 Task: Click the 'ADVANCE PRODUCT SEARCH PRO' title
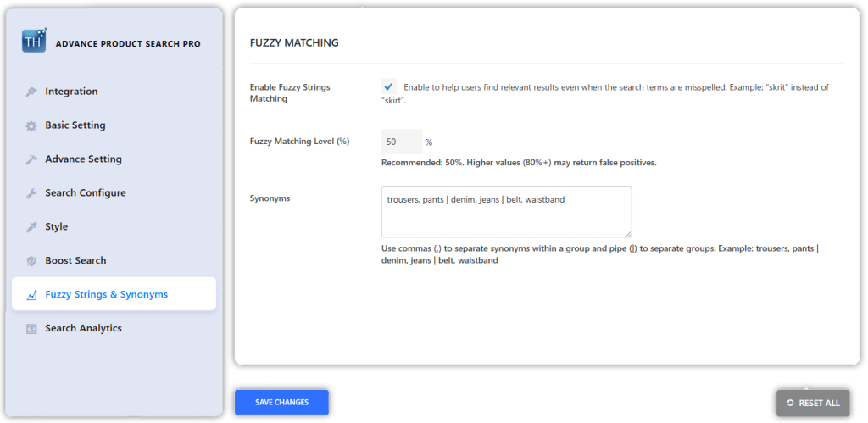pos(129,44)
